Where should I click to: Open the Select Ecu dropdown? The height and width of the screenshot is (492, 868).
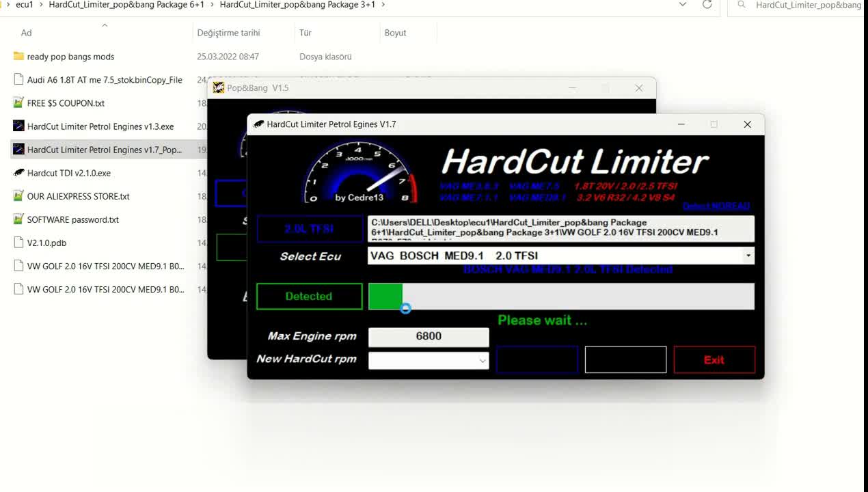tap(748, 256)
